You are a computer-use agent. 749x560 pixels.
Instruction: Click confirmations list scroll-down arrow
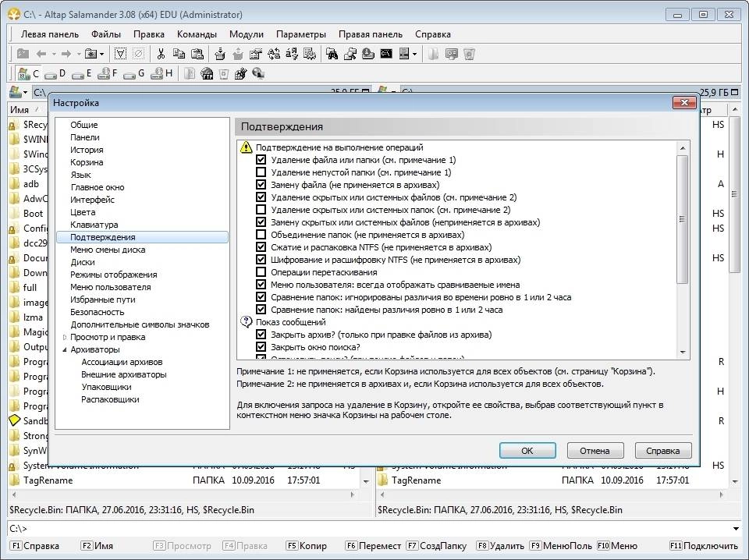click(x=683, y=353)
